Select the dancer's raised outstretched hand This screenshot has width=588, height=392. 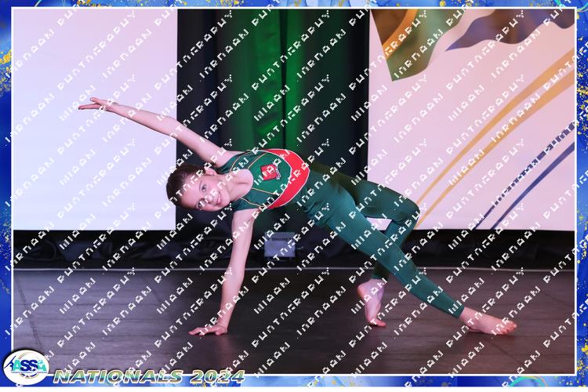(x=92, y=104)
